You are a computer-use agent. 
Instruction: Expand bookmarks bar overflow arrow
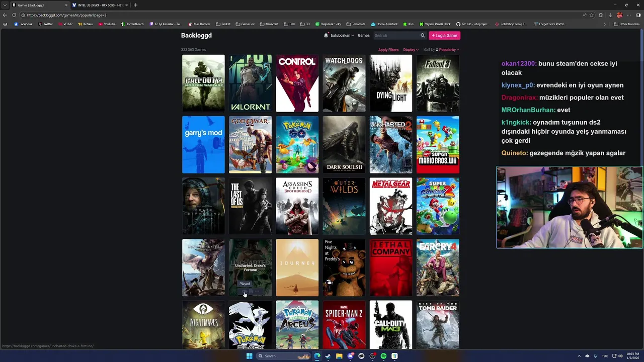[605, 24]
